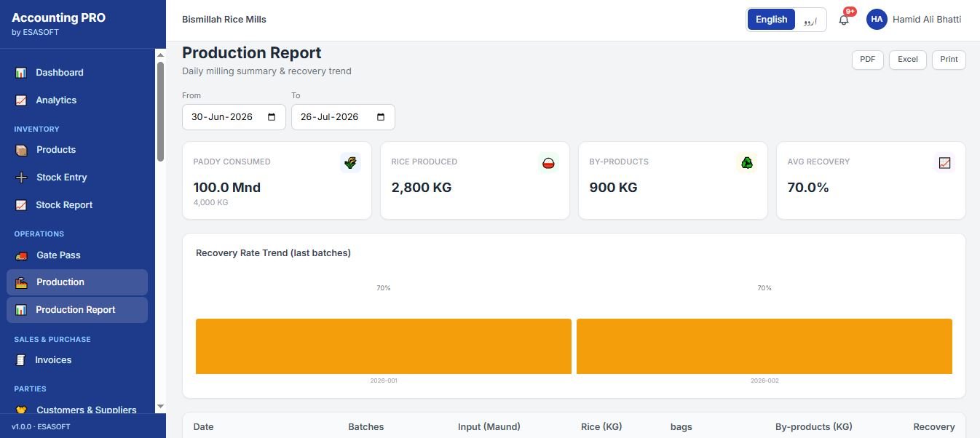Export the report as PDF
Image resolution: width=980 pixels, height=438 pixels.
pos(867,60)
